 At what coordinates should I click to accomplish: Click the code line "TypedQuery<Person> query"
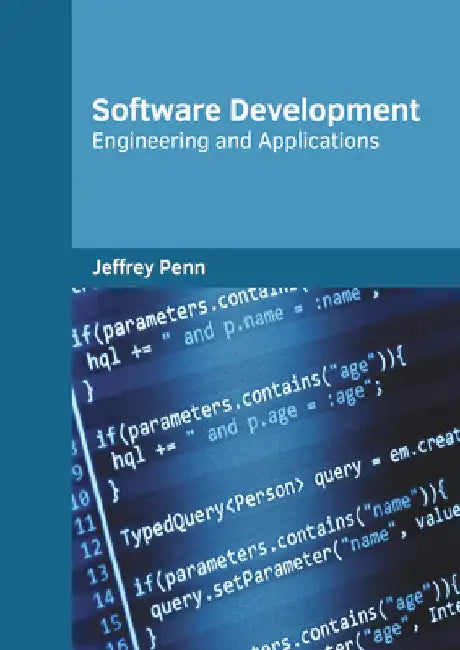(x=240, y=502)
